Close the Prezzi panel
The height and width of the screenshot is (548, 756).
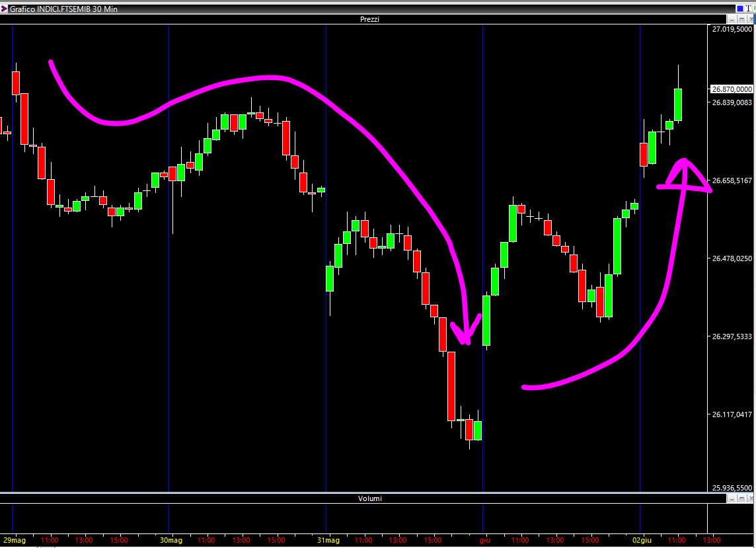coord(751,19)
